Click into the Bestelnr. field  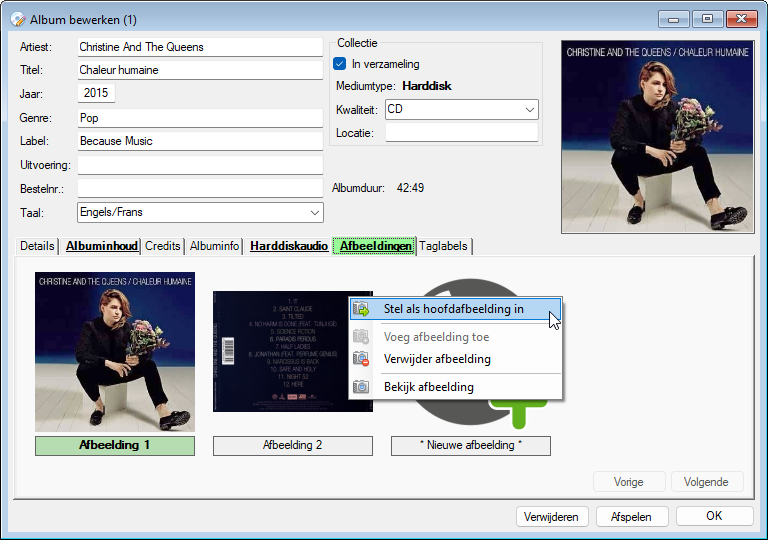pyautogui.click(x=200, y=189)
